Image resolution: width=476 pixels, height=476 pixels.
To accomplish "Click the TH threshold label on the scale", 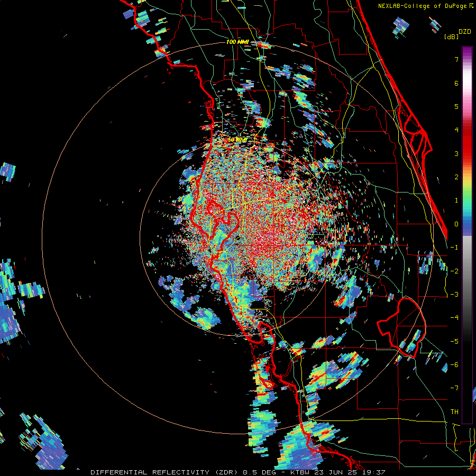I will (x=454, y=412).
